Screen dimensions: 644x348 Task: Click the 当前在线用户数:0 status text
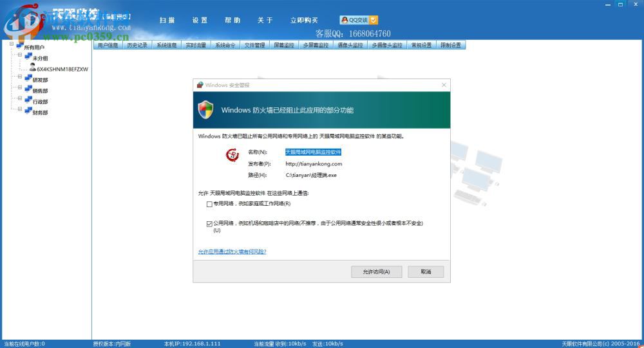point(24,343)
